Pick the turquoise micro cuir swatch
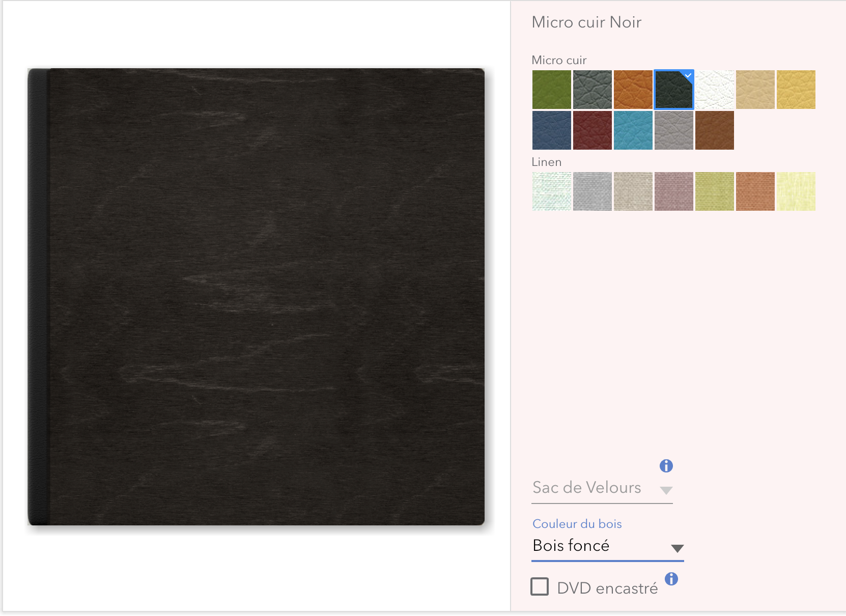The image size is (846, 616). tap(633, 130)
